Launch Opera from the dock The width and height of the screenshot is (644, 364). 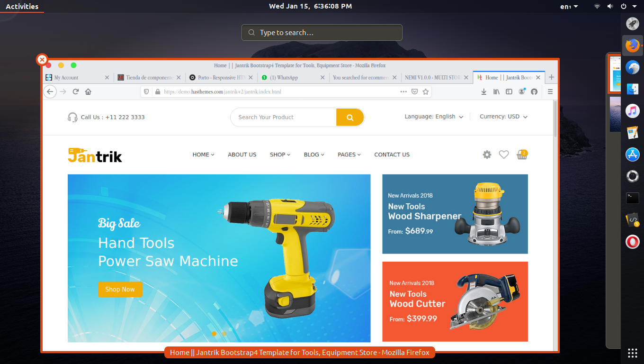(632, 242)
